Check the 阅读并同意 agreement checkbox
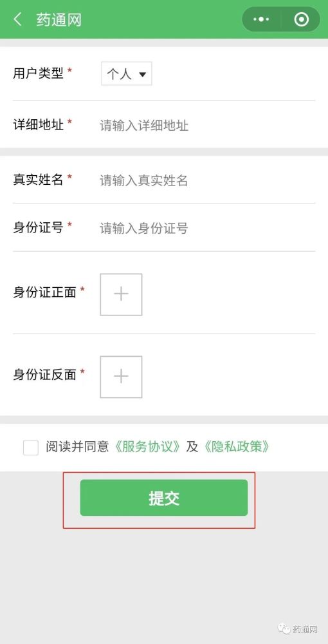 tap(31, 448)
